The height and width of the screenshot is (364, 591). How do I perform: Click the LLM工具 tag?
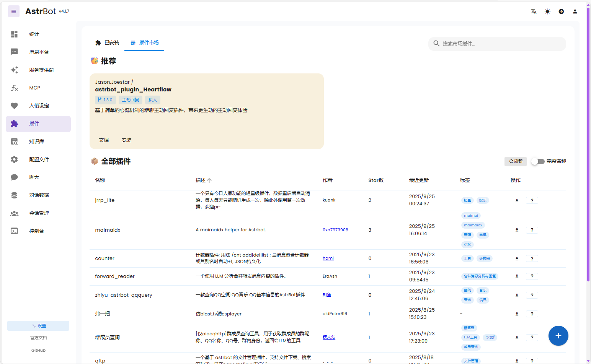[470, 337]
